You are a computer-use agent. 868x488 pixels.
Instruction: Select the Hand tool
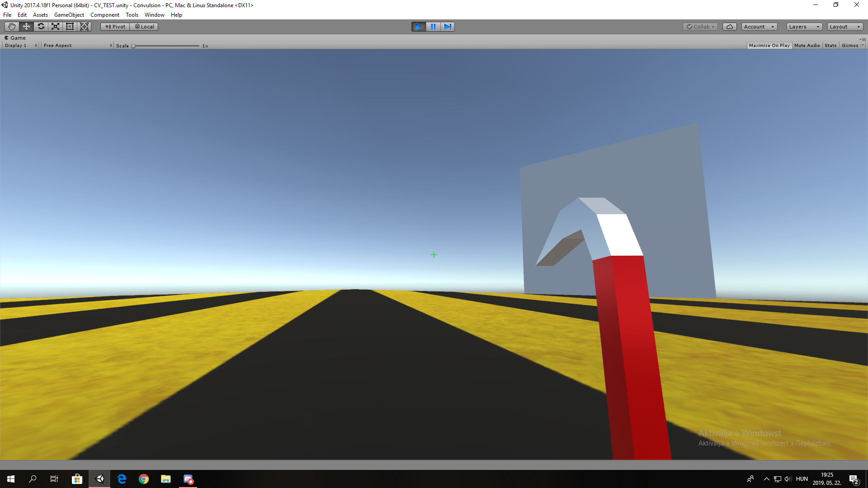click(x=12, y=27)
